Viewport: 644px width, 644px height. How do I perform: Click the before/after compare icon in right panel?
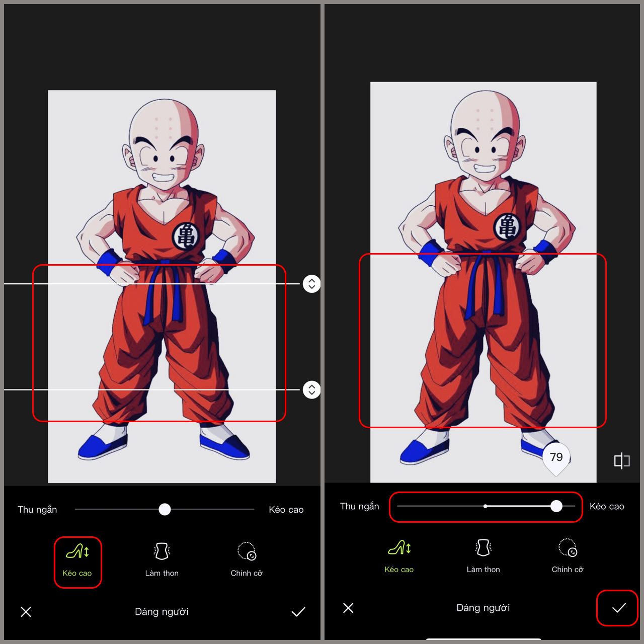[x=622, y=461]
